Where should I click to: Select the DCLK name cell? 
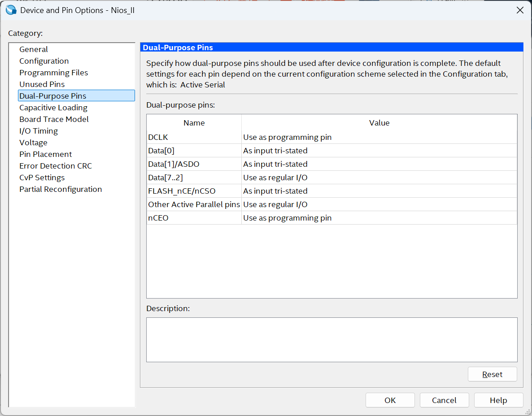pyautogui.click(x=194, y=137)
